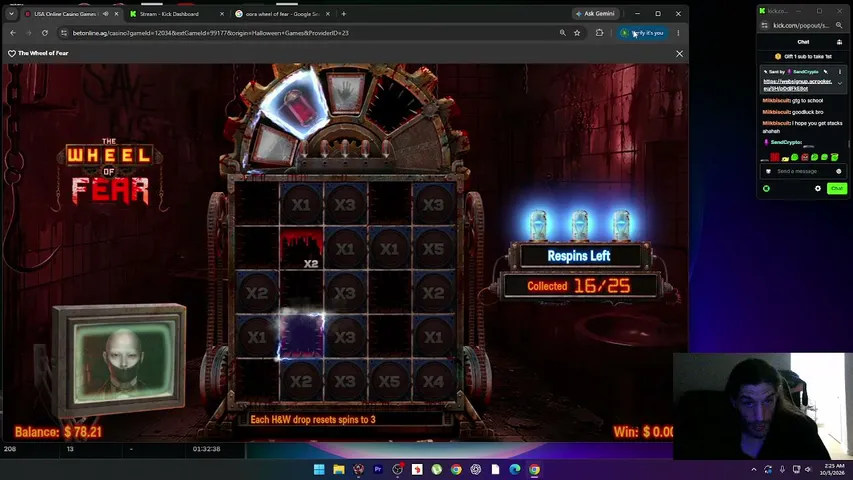Click the zoom magnifier in Kick popout window
Screen dimensions: 853x480
click(839, 26)
